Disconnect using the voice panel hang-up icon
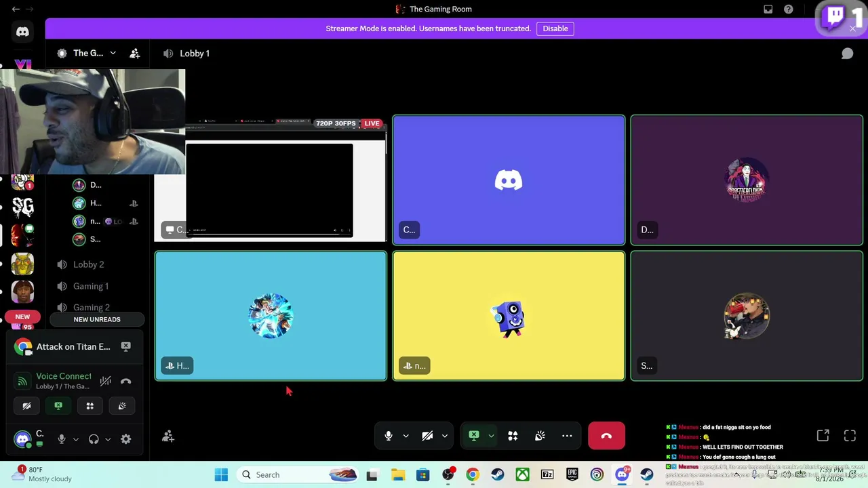 pos(126,381)
